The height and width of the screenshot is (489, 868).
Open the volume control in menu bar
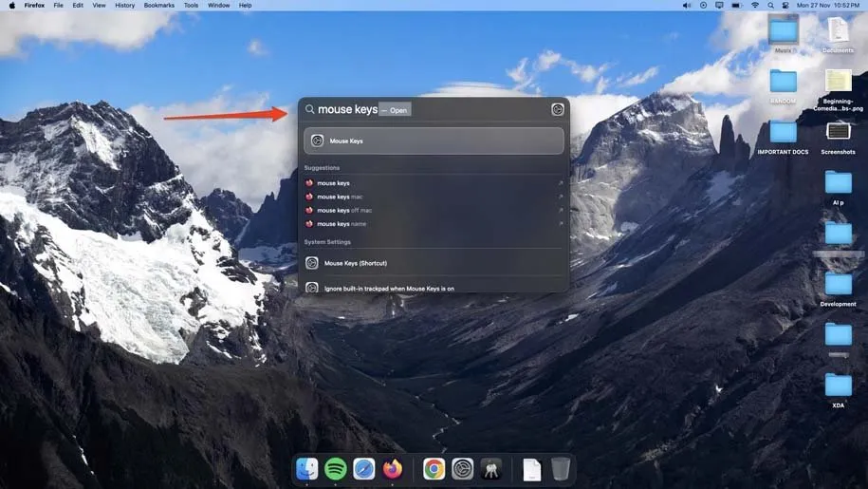687,6
